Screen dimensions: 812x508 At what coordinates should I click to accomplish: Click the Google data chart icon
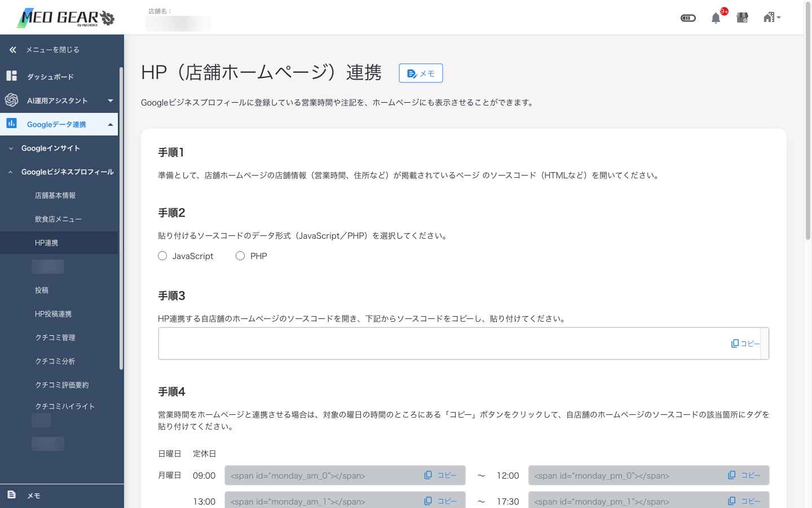pos(11,123)
